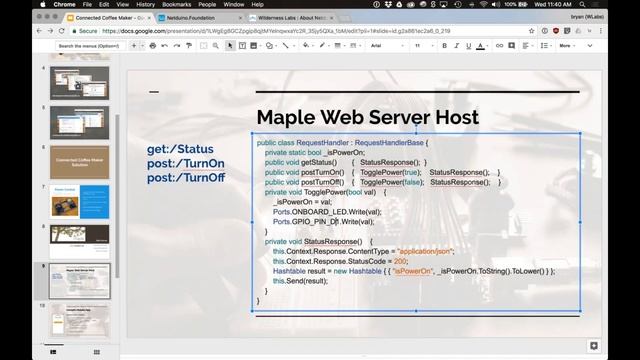The image size is (640, 360).
Task: Switch to grid view icon at bottom
Action: tap(97, 352)
